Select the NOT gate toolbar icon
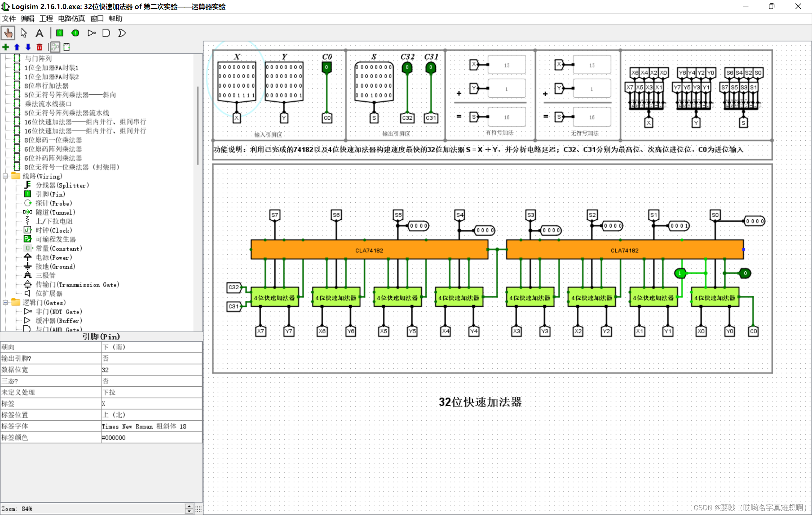Image resolution: width=812 pixels, height=515 pixels. point(91,33)
